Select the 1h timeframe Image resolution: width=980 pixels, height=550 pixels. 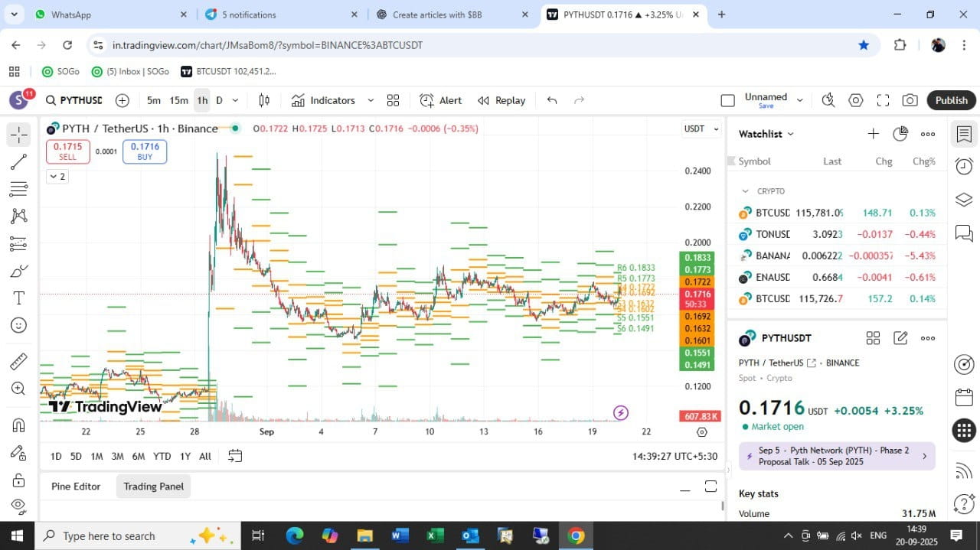[202, 100]
